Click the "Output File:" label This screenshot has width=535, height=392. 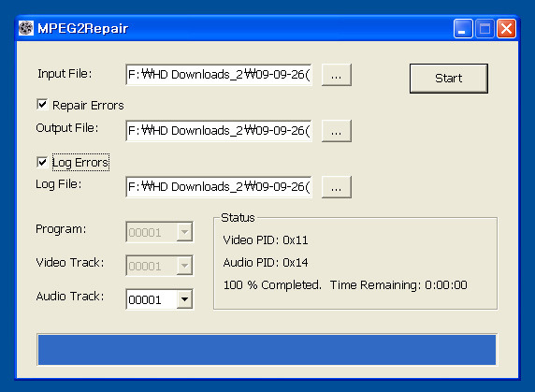pyautogui.click(x=67, y=128)
